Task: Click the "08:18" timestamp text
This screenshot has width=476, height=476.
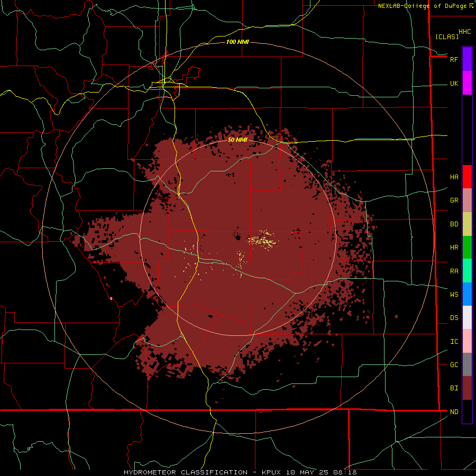Action: click(x=345, y=472)
